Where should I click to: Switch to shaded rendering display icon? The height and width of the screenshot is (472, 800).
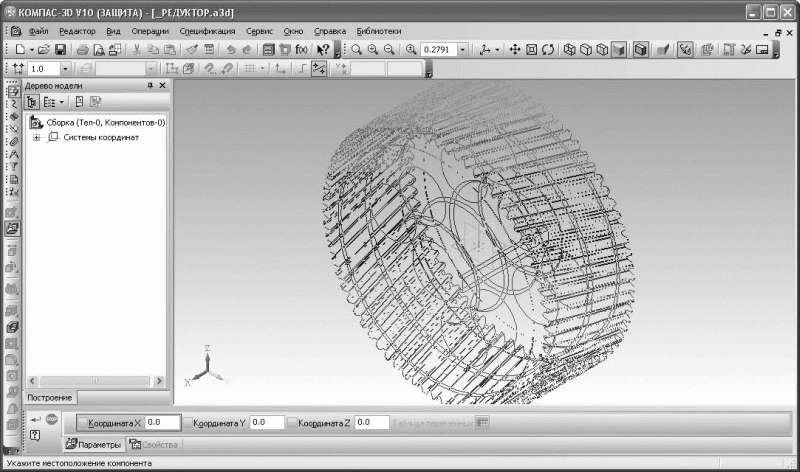[x=619, y=49]
